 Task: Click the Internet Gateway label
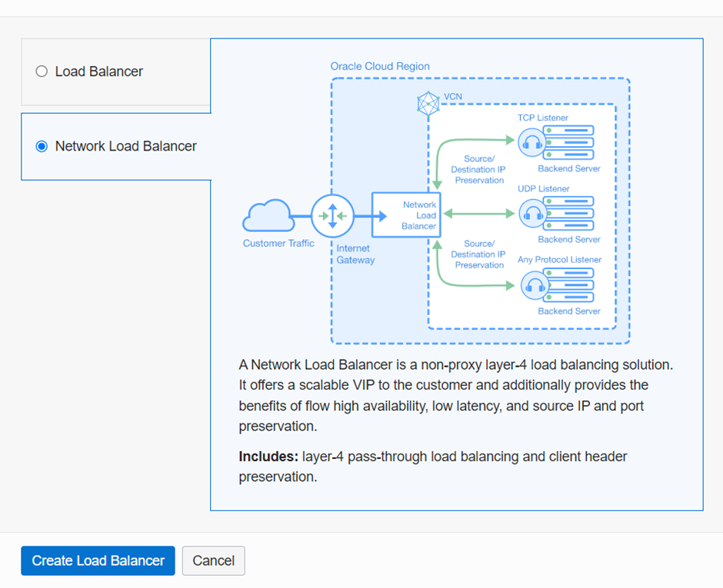355,254
